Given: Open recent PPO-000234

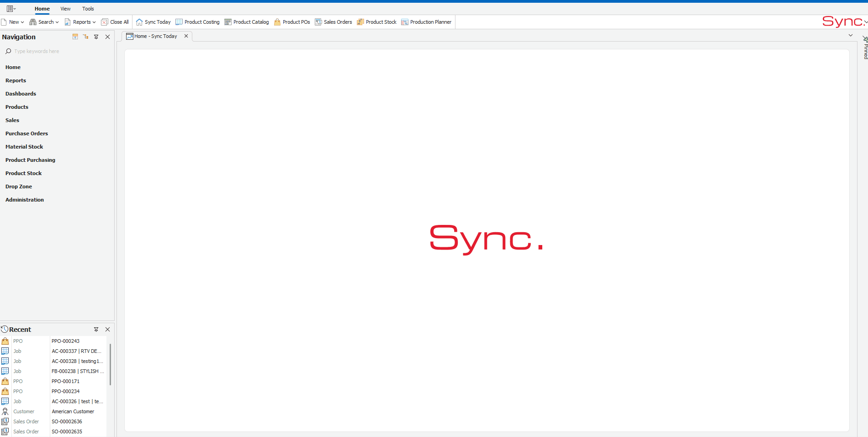Looking at the screenshot, I should 65,391.
